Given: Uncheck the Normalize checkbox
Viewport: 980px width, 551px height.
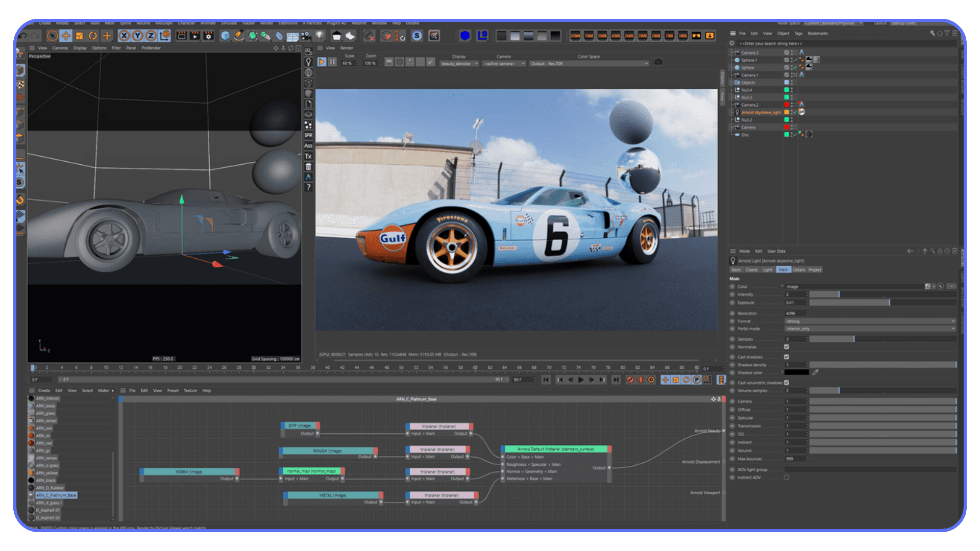Looking at the screenshot, I should [787, 346].
